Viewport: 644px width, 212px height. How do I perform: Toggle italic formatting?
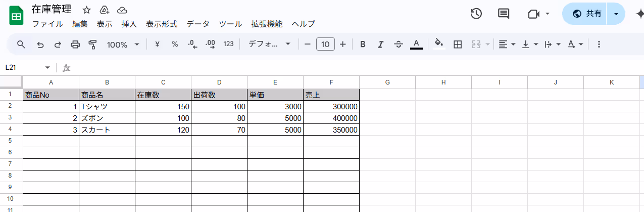[x=380, y=45]
